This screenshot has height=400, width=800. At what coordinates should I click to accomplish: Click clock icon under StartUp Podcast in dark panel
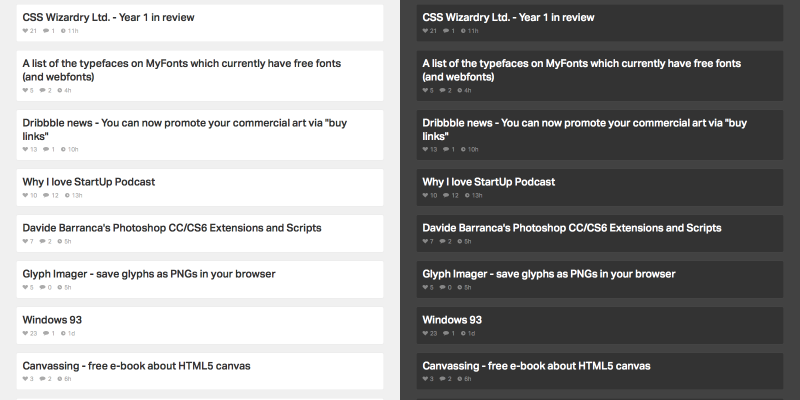pyautogui.click(x=467, y=195)
